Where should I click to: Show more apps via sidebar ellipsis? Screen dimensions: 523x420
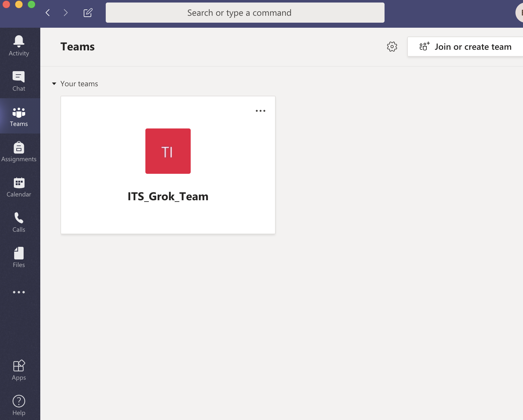[x=19, y=292]
